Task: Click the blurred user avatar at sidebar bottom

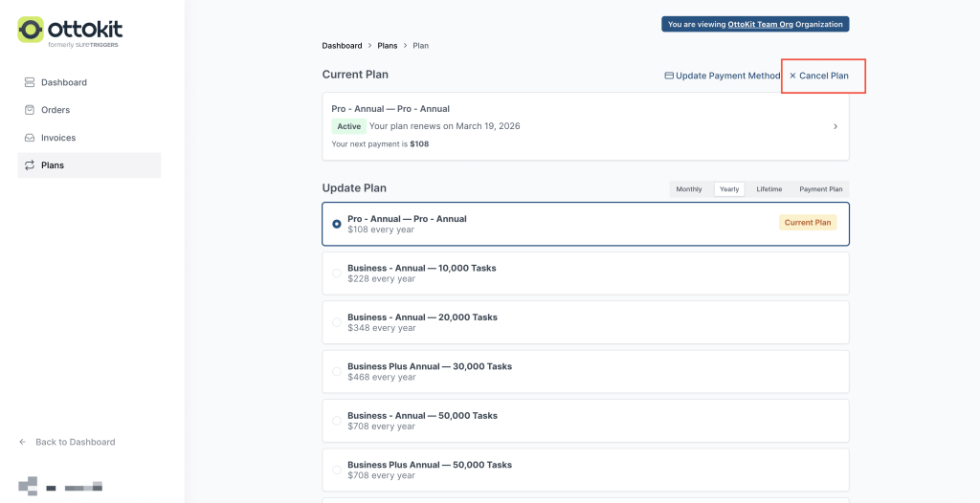Action: click(x=28, y=486)
